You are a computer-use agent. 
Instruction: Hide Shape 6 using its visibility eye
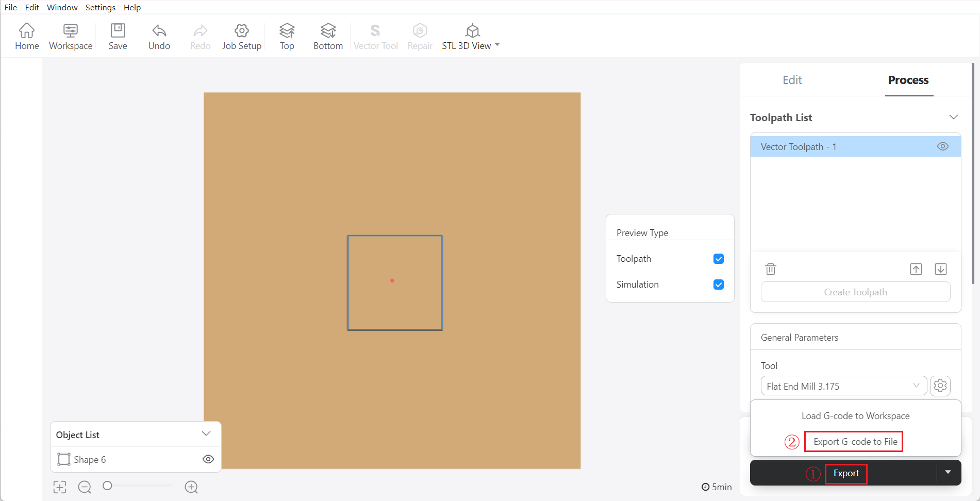[x=208, y=459]
